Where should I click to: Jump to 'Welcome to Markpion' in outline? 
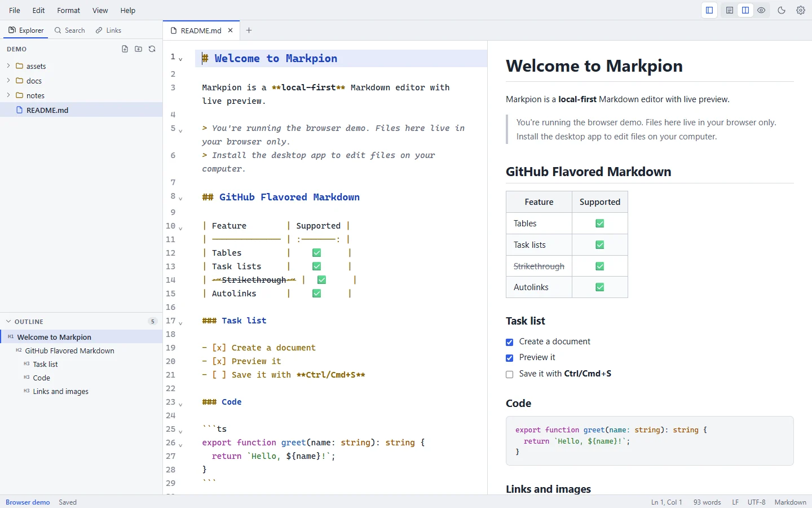point(81,337)
